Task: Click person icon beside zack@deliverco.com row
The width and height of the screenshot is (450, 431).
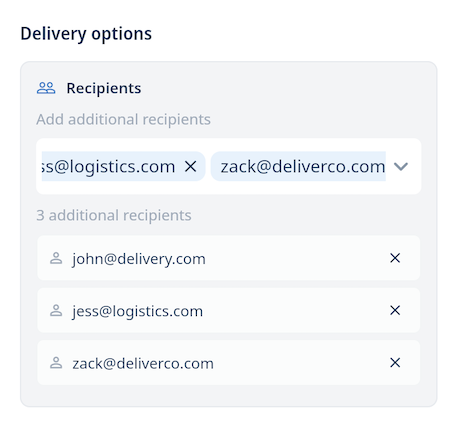Action: pos(56,363)
